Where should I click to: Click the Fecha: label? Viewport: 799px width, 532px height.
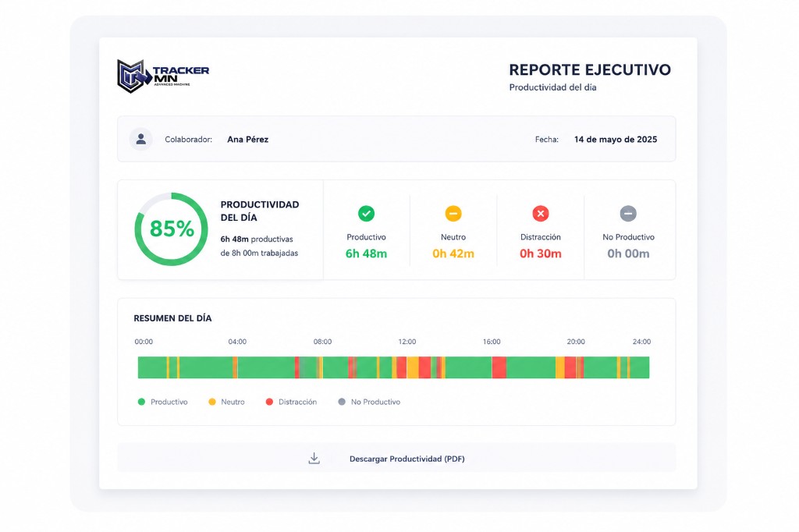click(x=547, y=140)
